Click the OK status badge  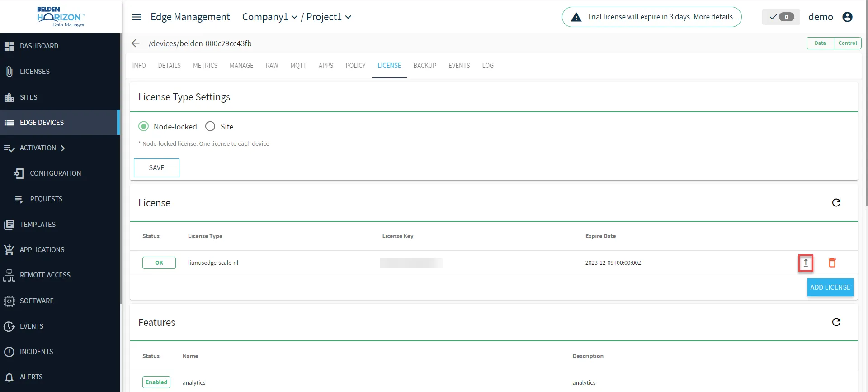[159, 263]
